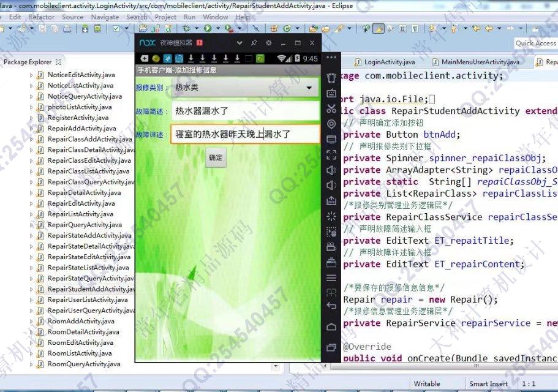Increase volume with Nox volume up icon
Viewport: 558px width, 392px height.
(331, 170)
